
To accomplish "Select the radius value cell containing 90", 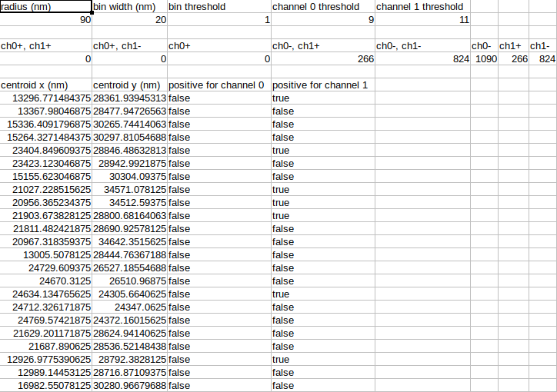I will tap(46, 19).
